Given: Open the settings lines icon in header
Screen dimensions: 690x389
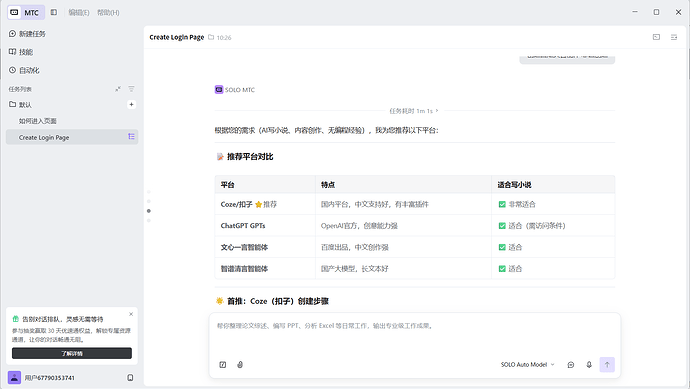Looking at the screenshot, I should (674, 37).
